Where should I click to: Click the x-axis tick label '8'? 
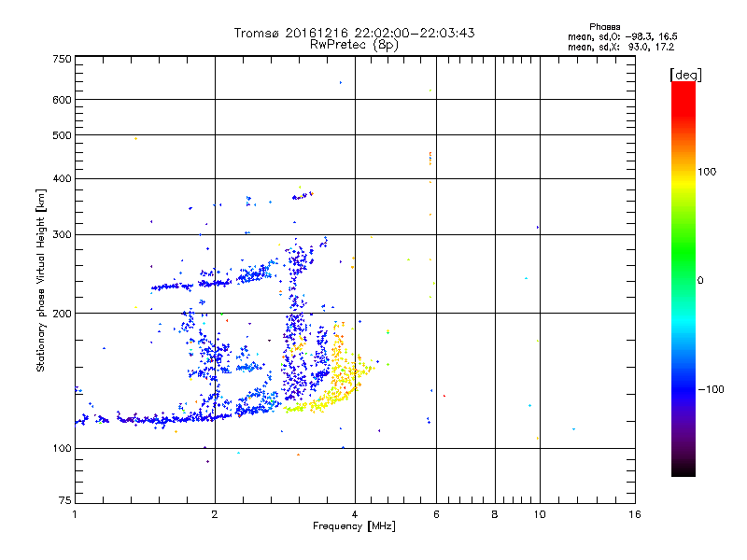[495, 514]
